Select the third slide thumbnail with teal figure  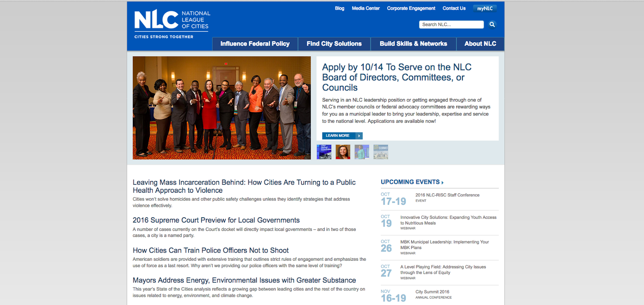(x=362, y=152)
